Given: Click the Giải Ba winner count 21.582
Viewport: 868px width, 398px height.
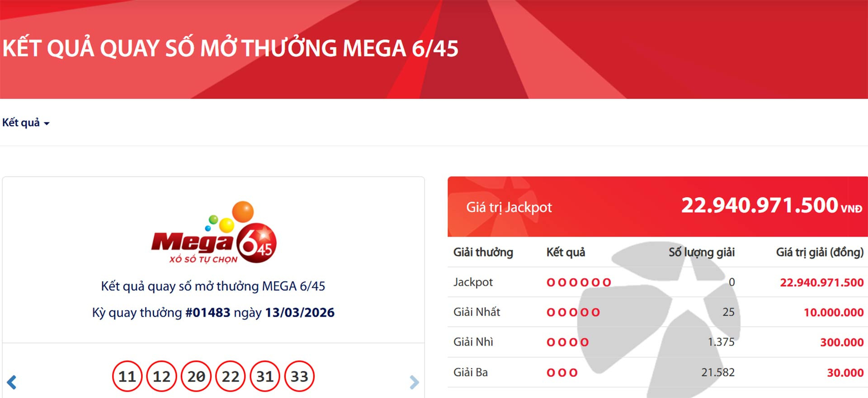Looking at the screenshot, I should 717,372.
